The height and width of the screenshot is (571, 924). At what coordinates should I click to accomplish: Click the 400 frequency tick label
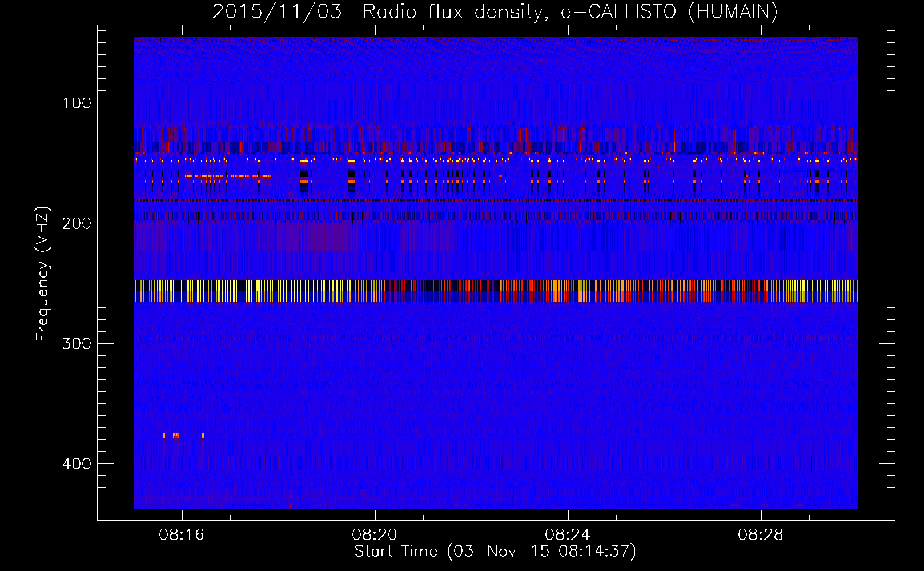click(77, 464)
